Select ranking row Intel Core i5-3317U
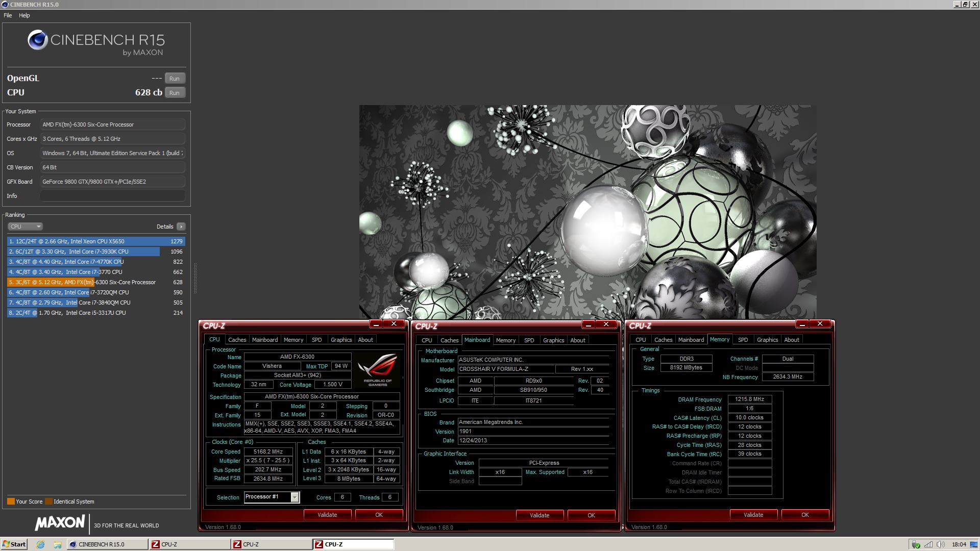This screenshot has width=980, height=551. [x=95, y=313]
